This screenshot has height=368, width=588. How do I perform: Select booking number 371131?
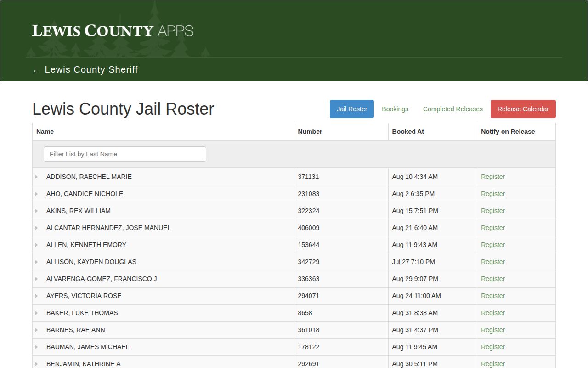[x=308, y=177]
